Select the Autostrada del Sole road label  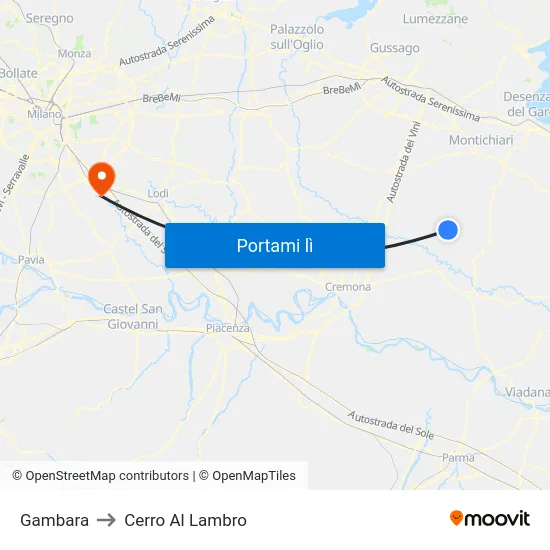click(391, 425)
